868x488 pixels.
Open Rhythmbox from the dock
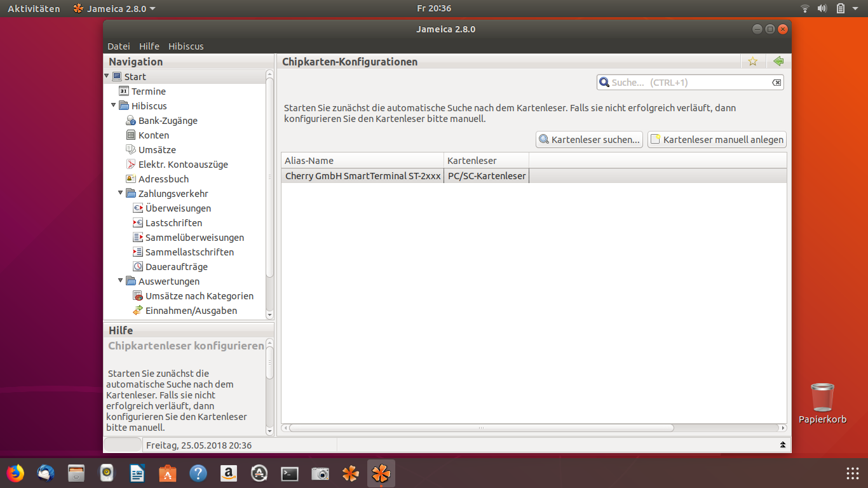click(x=107, y=473)
